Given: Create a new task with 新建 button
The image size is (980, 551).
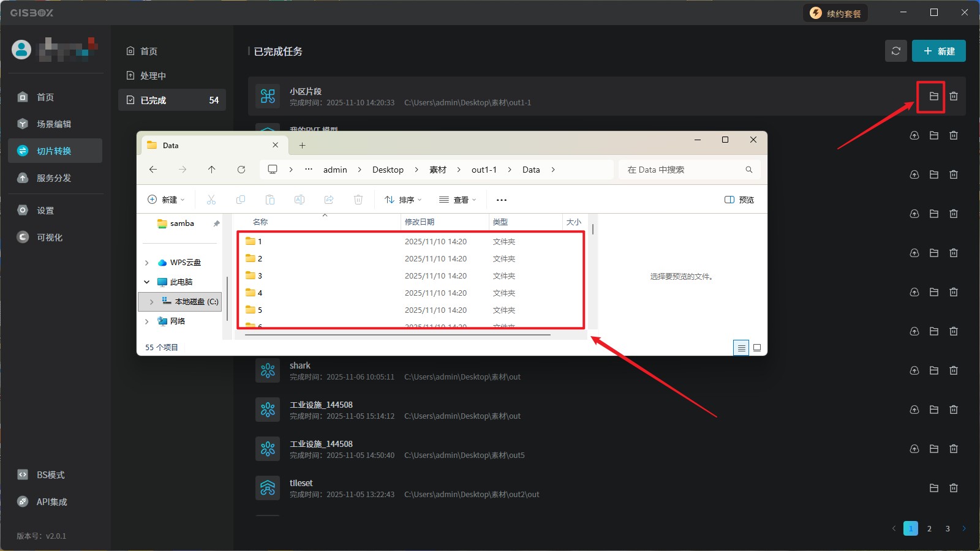Looking at the screenshot, I should tap(938, 51).
